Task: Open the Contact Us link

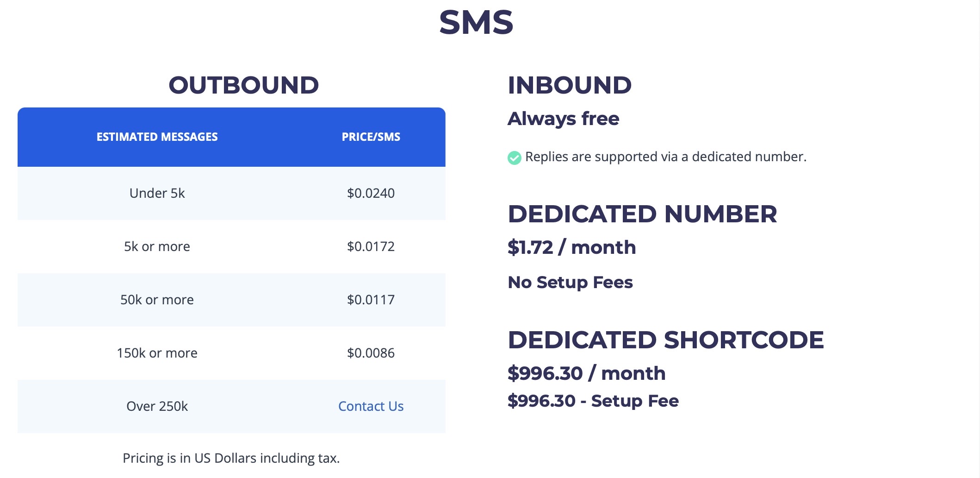Action: click(371, 406)
